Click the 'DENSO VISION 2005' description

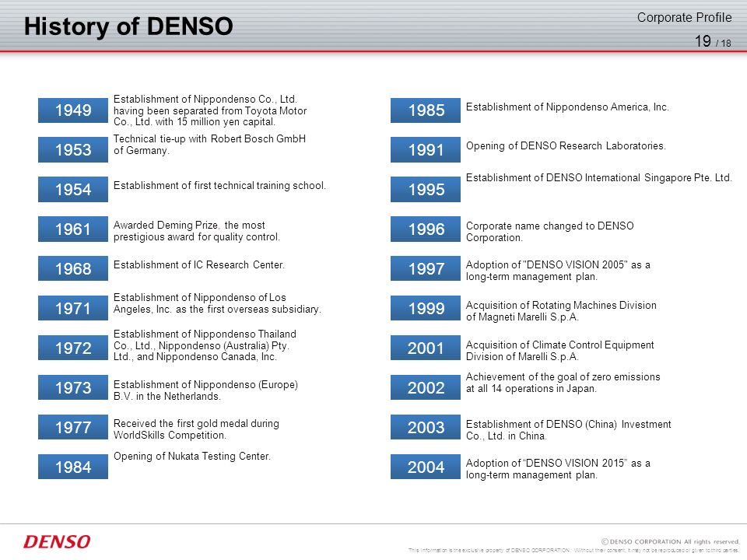click(x=558, y=271)
